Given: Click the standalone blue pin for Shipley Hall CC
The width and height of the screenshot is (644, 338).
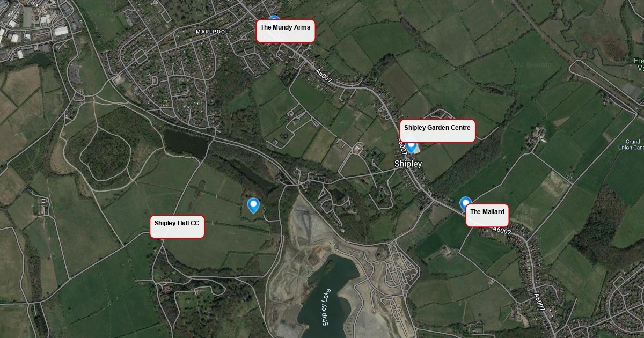Looking at the screenshot, I should coord(253,205).
